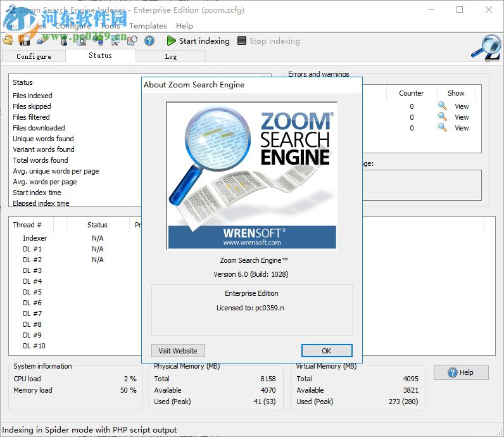Screen dimensions: 504x437
Task: Open a configuration with the folder icon
Action: coord(8,41)
